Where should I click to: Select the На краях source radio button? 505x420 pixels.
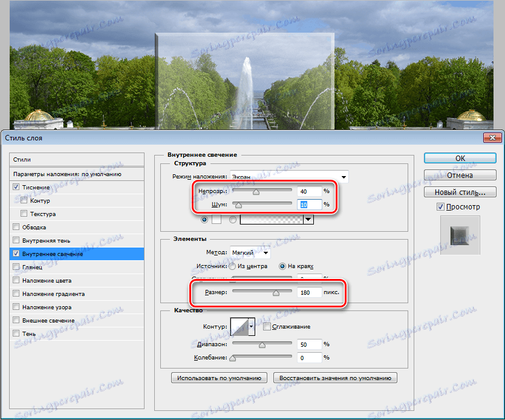(x=282, y=266)
